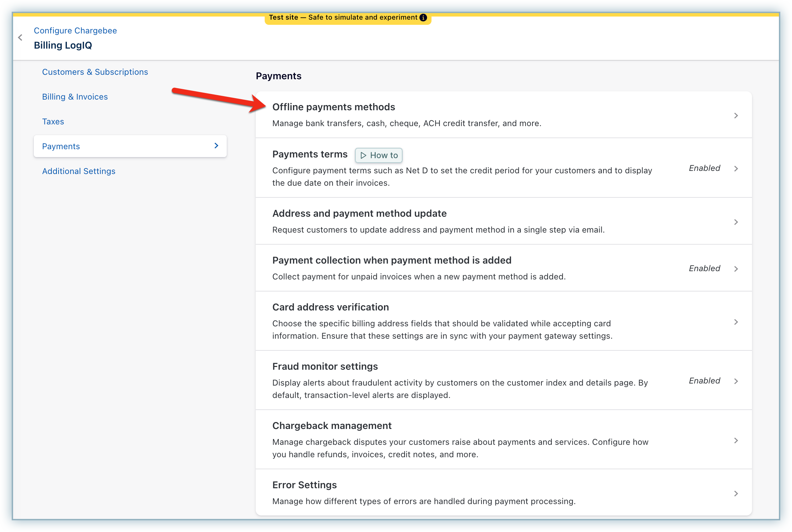The height and width of the screenshot is (532, 792).
Task: Click the back arrow beside Billing LogIQ
Action: (20, 38)
